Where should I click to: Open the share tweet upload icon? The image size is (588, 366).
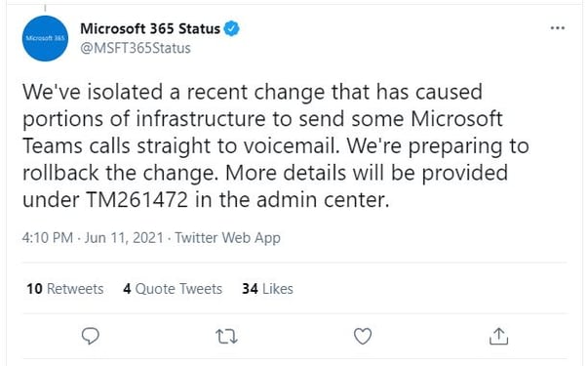(498, 336)
